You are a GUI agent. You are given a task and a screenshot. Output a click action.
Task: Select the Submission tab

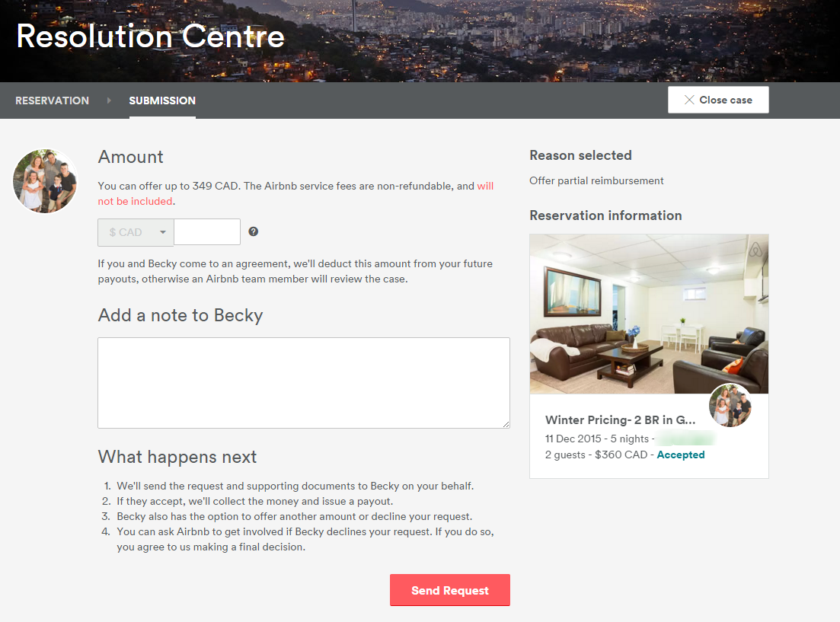pos(162,100)
